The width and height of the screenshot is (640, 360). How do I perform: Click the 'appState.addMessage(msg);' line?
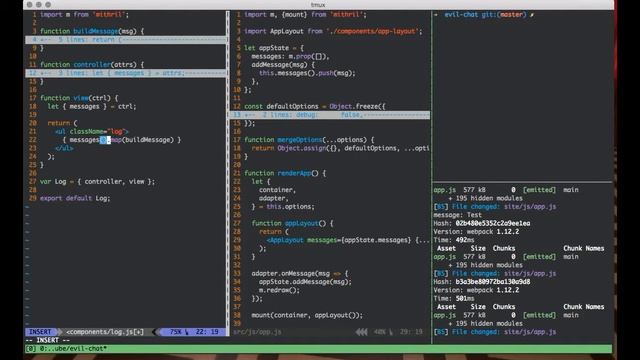click(x=305, y=282)
